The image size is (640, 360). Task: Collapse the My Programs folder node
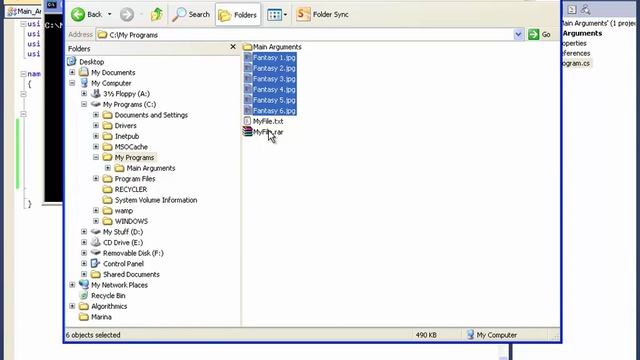point(96,157)
